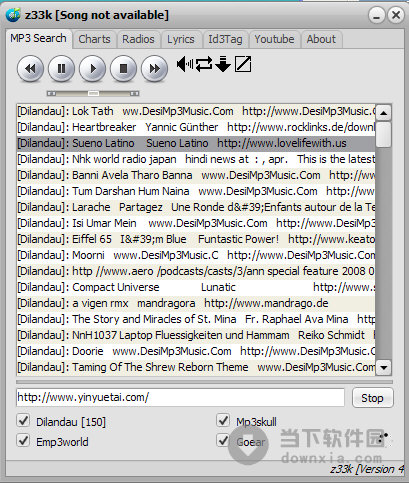Select the 'NnH1037 Laptop Fluessigkeiten' result
The height and width of the screenshot is (483, 409).
click(x=196, y=335)
